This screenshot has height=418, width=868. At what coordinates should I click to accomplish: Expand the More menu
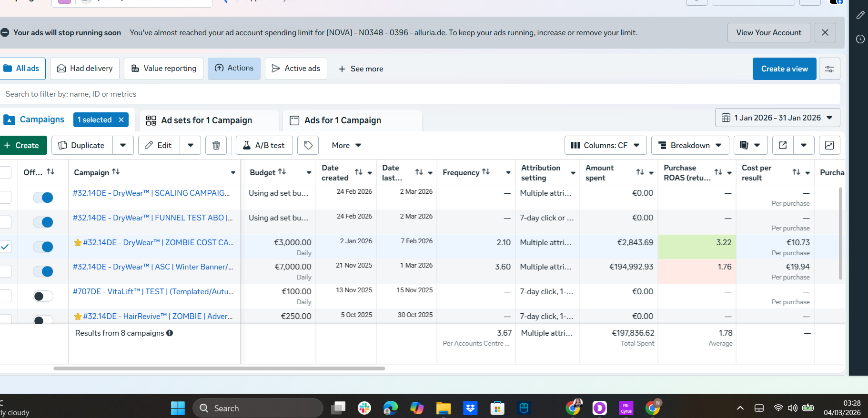(x=346, y=145)
